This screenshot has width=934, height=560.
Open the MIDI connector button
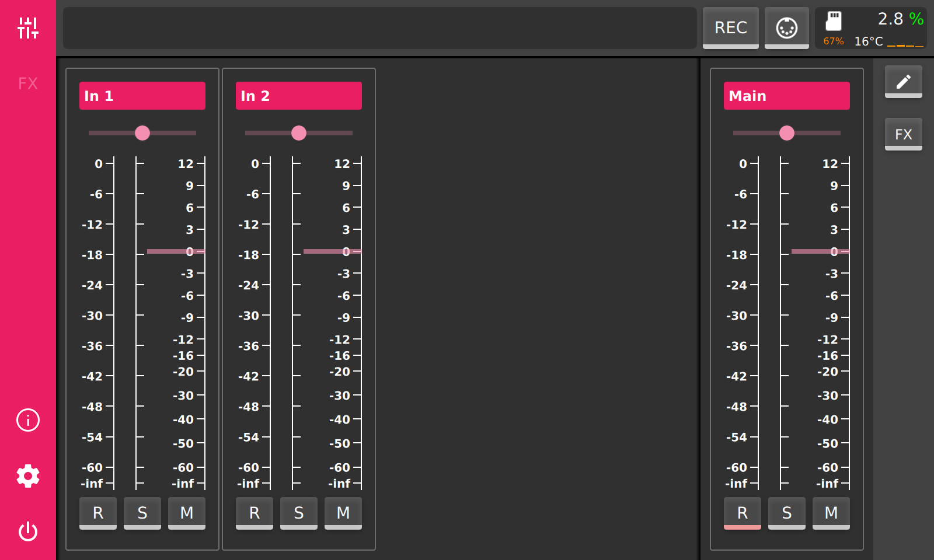786,27
